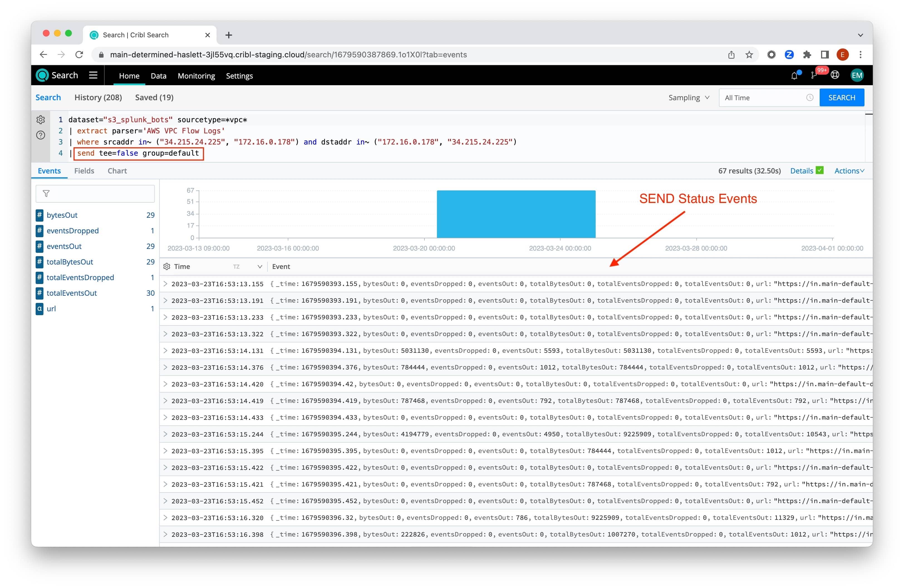Click the green Details status checkmark

pos(820,171)
